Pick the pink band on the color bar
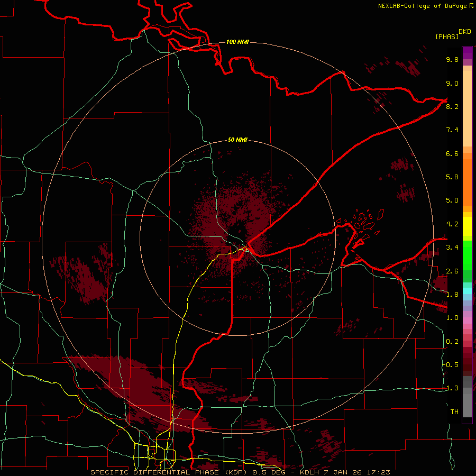The width and height of the screenshot is (476, 476). (x=467, y=321)
